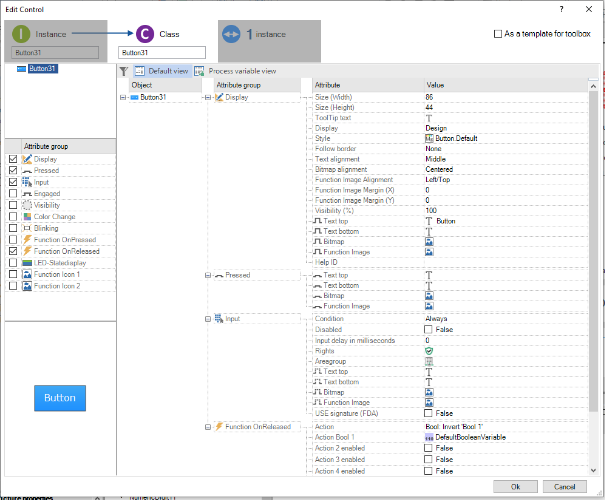Click the Value column header

tap(506, 85)
